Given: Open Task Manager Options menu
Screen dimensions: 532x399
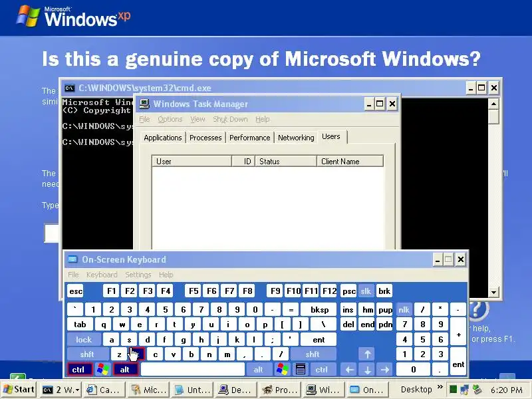Looking at the screenshot, I should (170, 119).
